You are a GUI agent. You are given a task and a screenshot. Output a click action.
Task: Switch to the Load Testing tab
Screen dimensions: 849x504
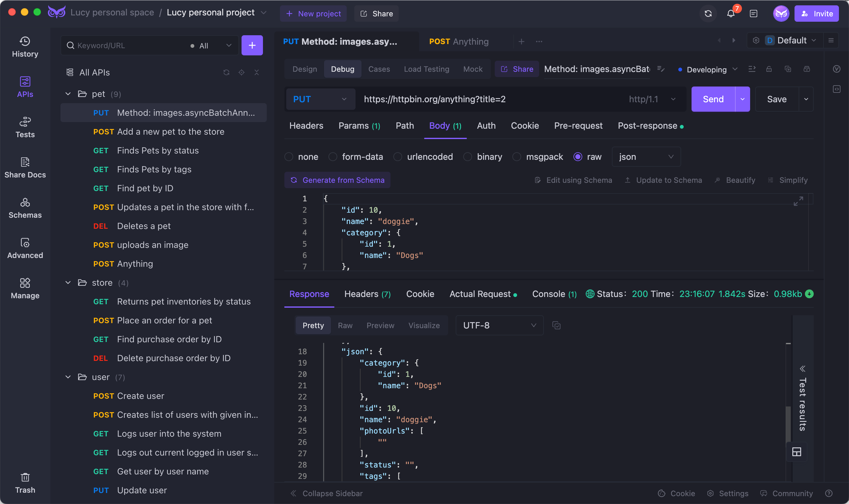[426, 69]
